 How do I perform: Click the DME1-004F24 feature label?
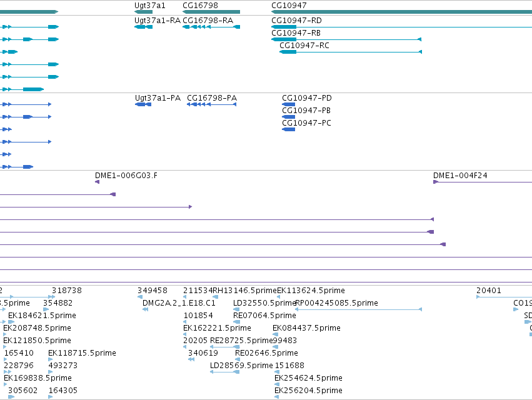460,176
